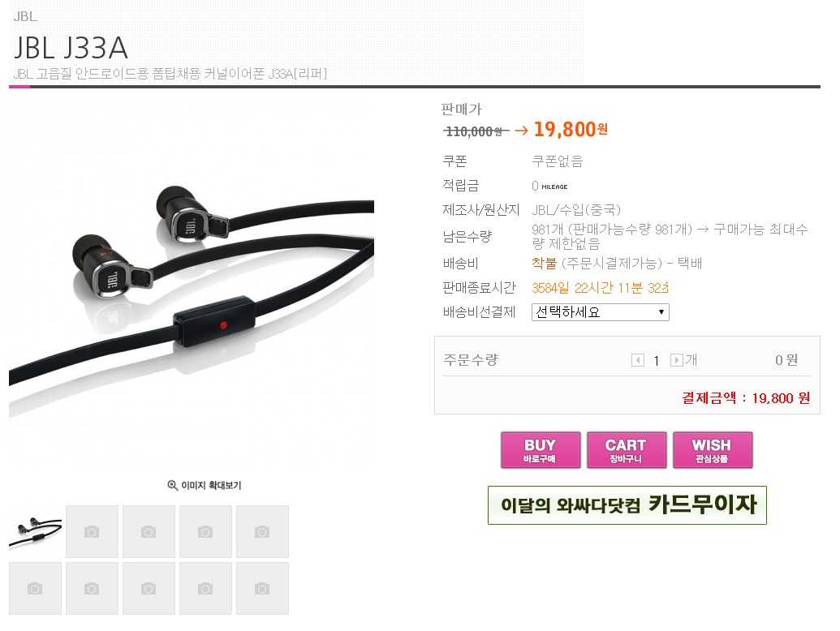Click the 이미지 확대보기 text link
Screen dimensions: 840x631
[211, 485]
